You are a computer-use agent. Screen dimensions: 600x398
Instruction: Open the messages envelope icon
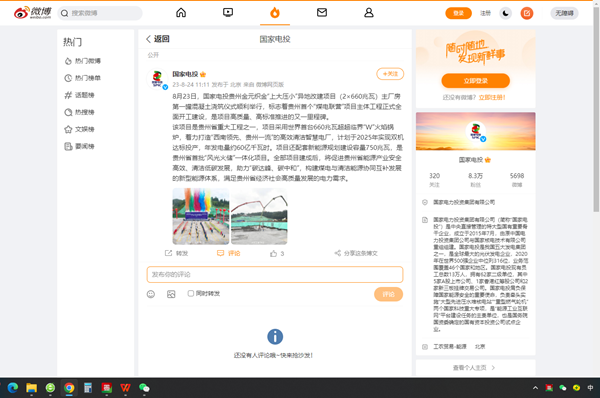322,13
